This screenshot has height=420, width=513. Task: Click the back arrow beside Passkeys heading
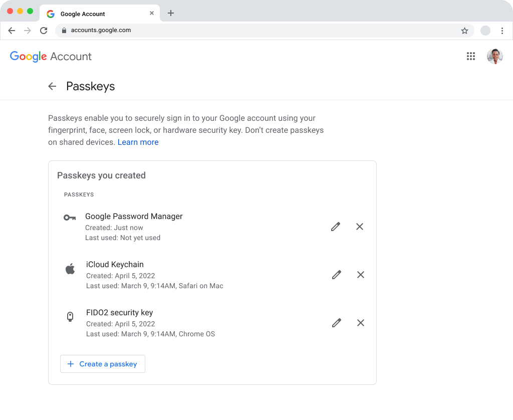(52, 86)
